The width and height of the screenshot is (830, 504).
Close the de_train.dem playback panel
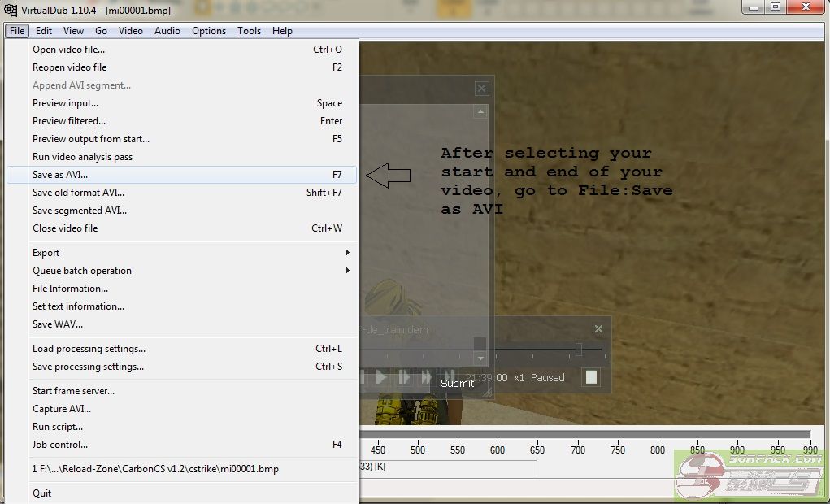coord(598,329)
